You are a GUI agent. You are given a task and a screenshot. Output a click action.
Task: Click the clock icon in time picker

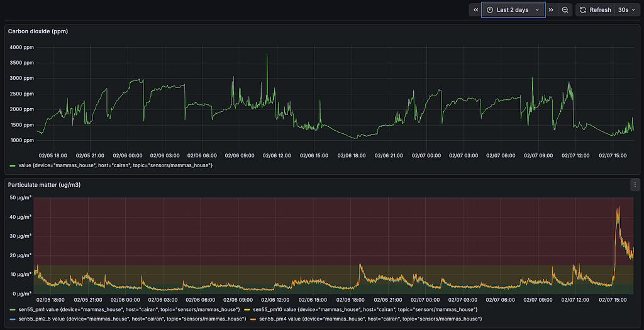click(x=489, y=10)
